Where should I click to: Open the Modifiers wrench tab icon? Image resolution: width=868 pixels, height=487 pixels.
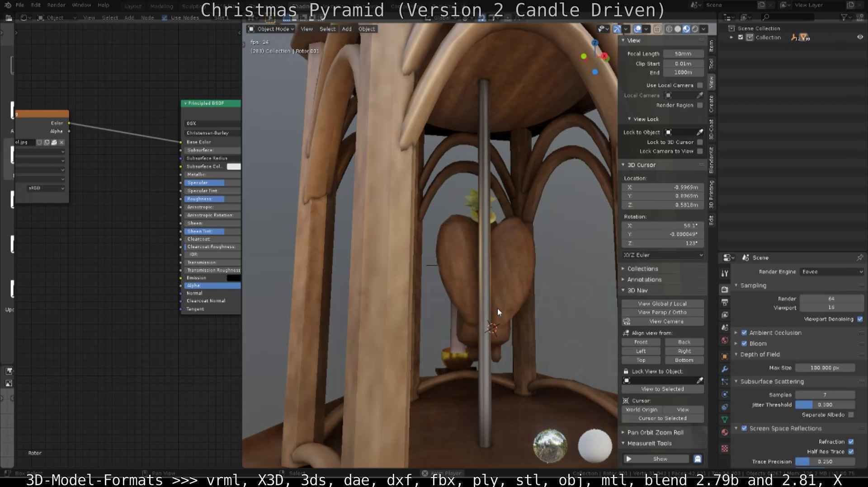(x=725, y=369)
